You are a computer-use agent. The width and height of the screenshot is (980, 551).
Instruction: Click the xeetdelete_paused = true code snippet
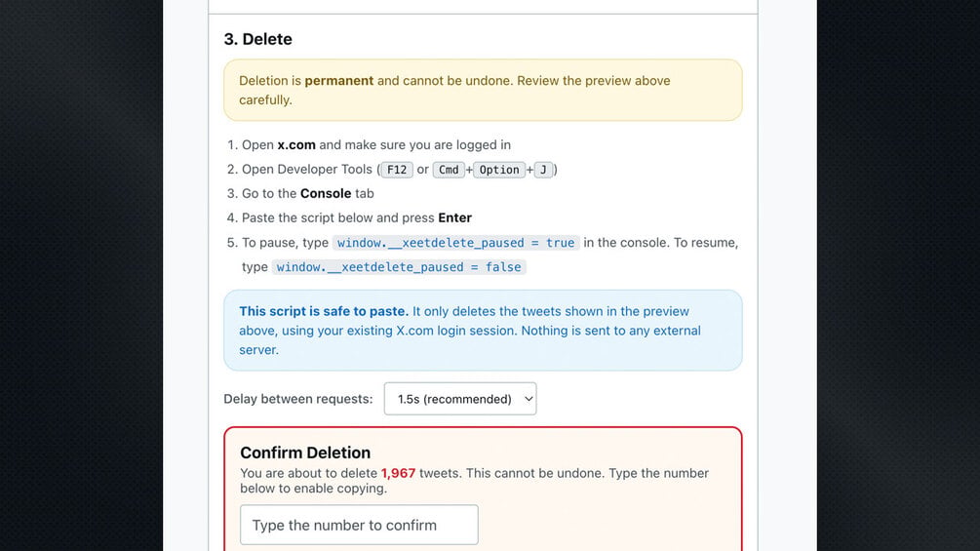point(455,243)
